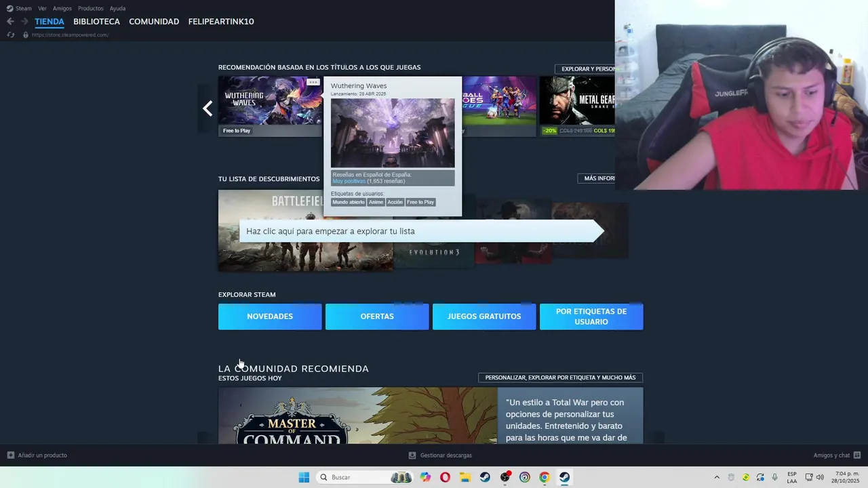This screenshot has width=868, height=488.
Task: Click POR ETIQUETAS DE USUARIO button
Action: coord(591,317)
